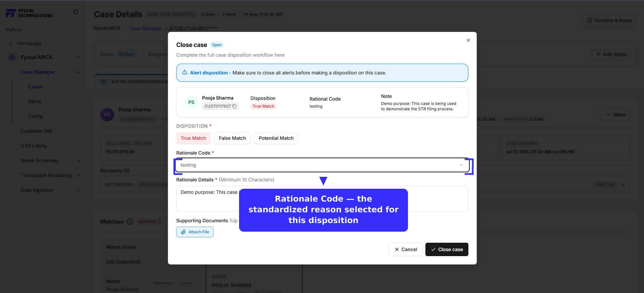Open the Rationale Code dropdown
Screen dimensions: 644x293
pos(322,165)
